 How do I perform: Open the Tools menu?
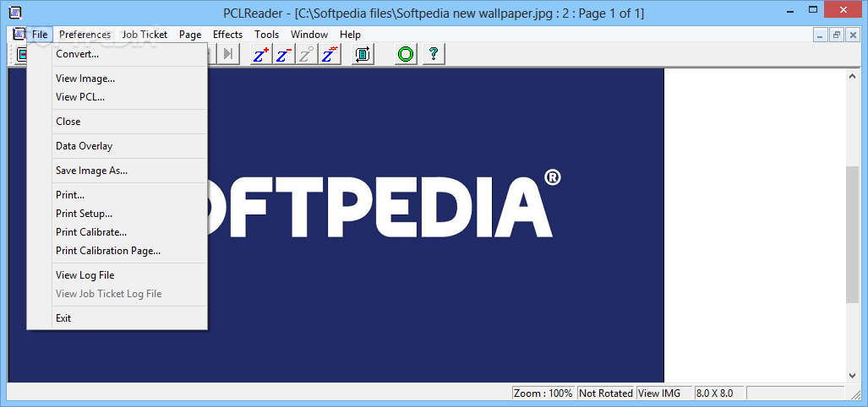(x=267, y=35)
